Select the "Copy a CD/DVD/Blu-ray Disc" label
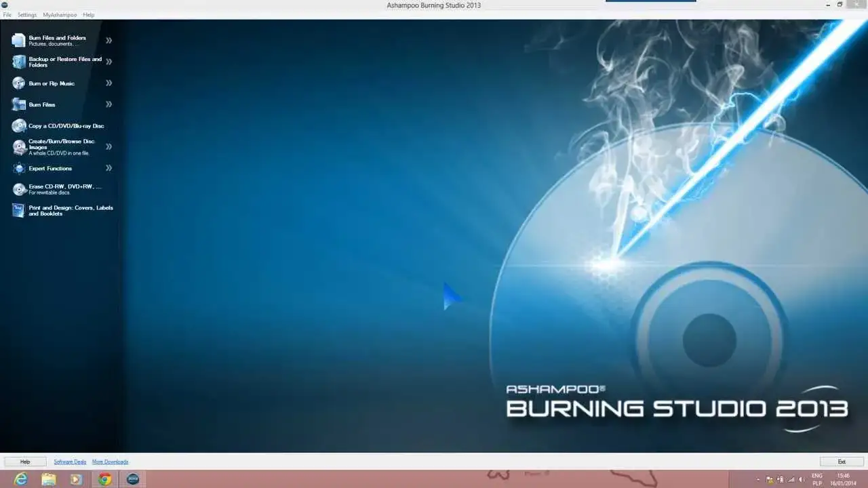 click(66, 126)
